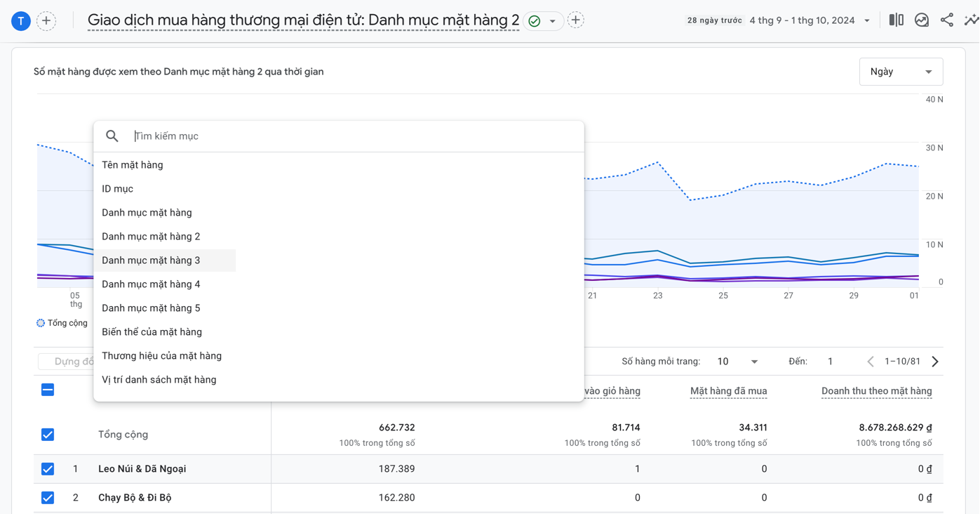Viewport: 980px width, 514px height.
Task: Sort by Mặt hàng đã mua column
Action: click(x=728, y=391)
